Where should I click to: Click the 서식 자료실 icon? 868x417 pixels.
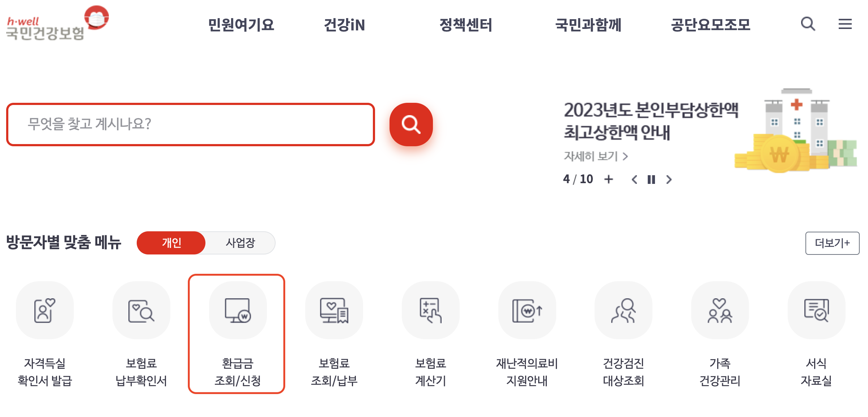pyautogui.click(x=816, y=311)
